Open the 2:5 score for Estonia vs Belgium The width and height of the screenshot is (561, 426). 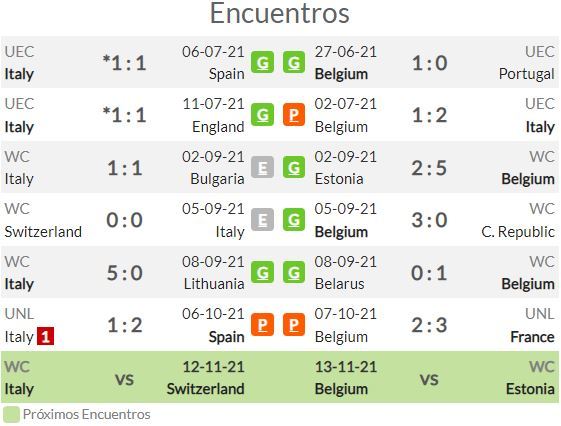[429, 167]
